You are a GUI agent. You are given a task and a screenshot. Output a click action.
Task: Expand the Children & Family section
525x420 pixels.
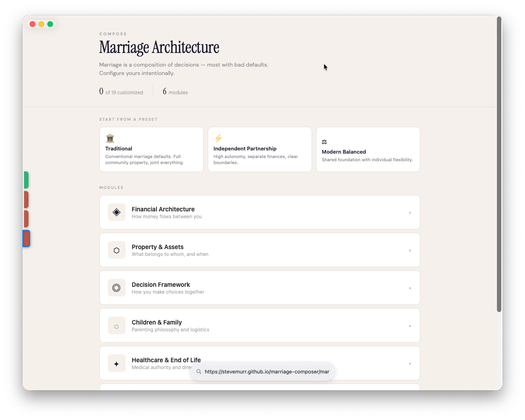point(410,325)
